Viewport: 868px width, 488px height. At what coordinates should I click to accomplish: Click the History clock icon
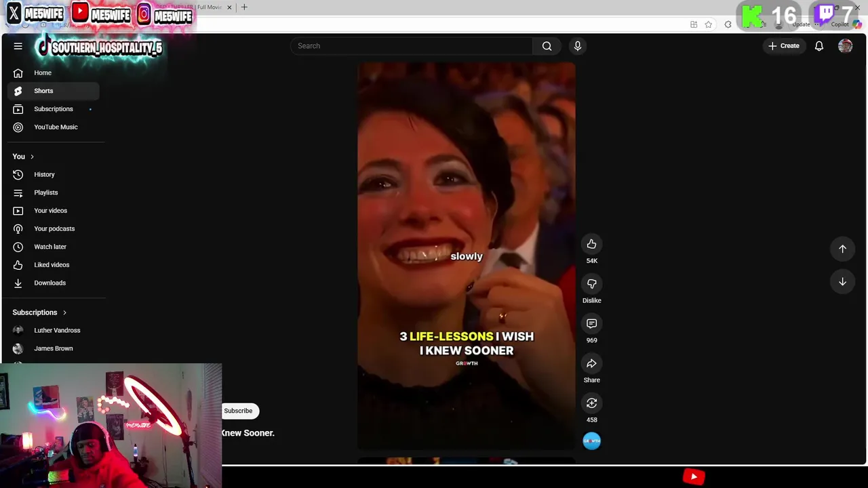tap(18, 174)
